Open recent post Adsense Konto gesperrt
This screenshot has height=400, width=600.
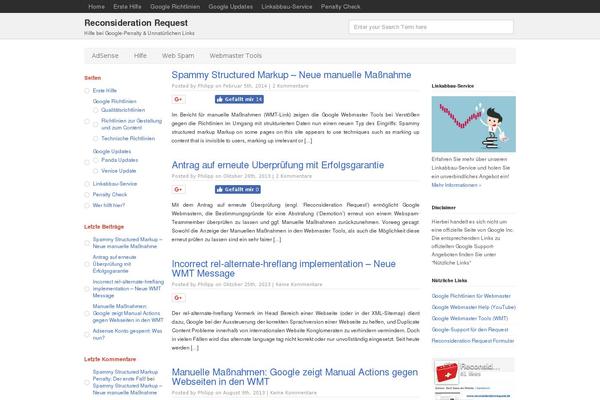pos(127,335)
